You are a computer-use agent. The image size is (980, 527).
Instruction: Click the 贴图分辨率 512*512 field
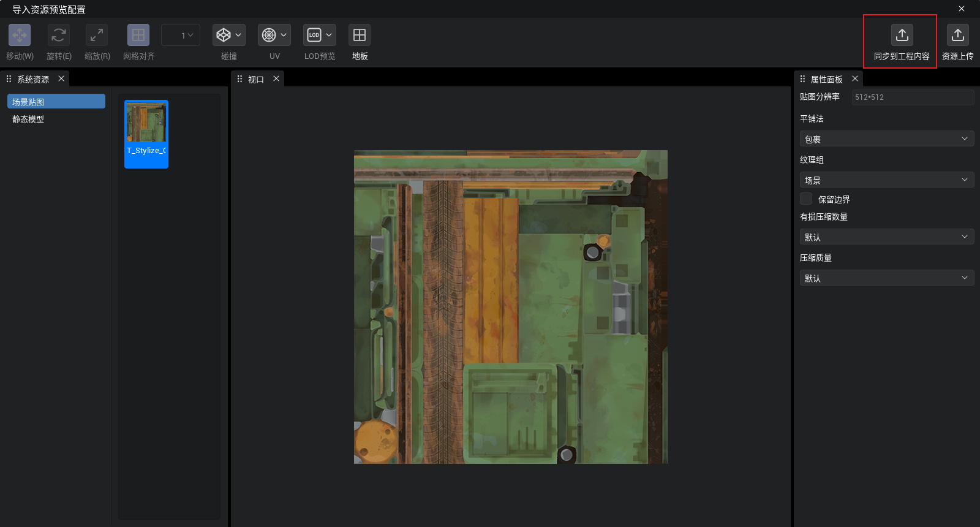click(913, 97)
